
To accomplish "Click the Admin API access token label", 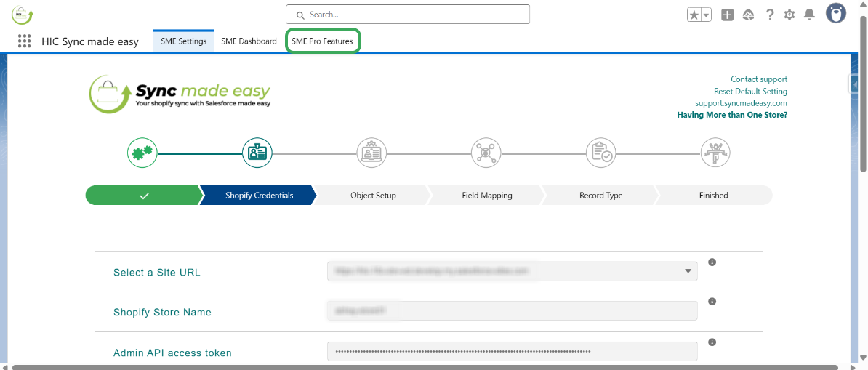I will [x=173, y=353].
